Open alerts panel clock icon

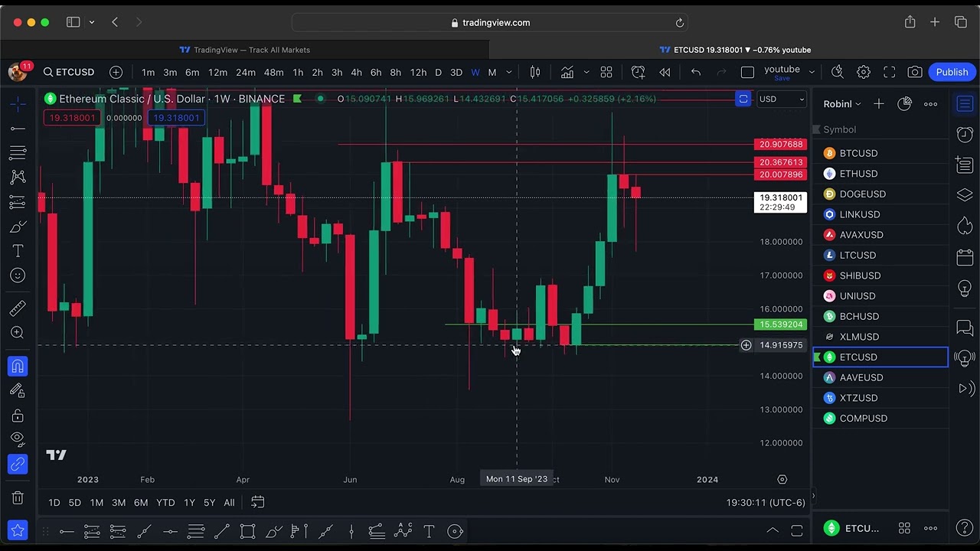(965, 135)
